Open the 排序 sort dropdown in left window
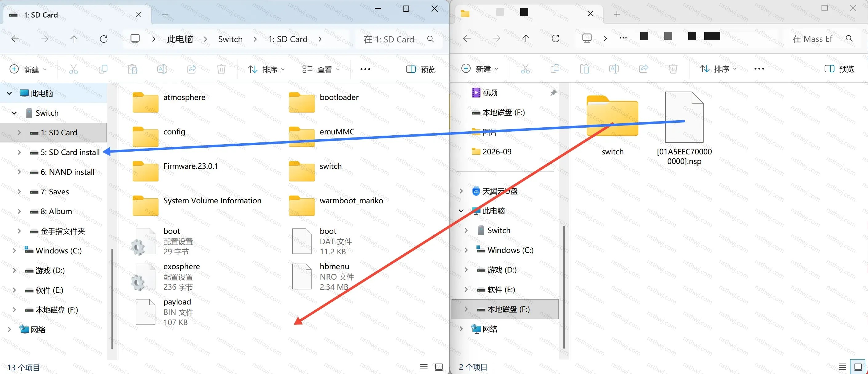Viewport: 868px width, 374px height. click(x=267, y=69)
